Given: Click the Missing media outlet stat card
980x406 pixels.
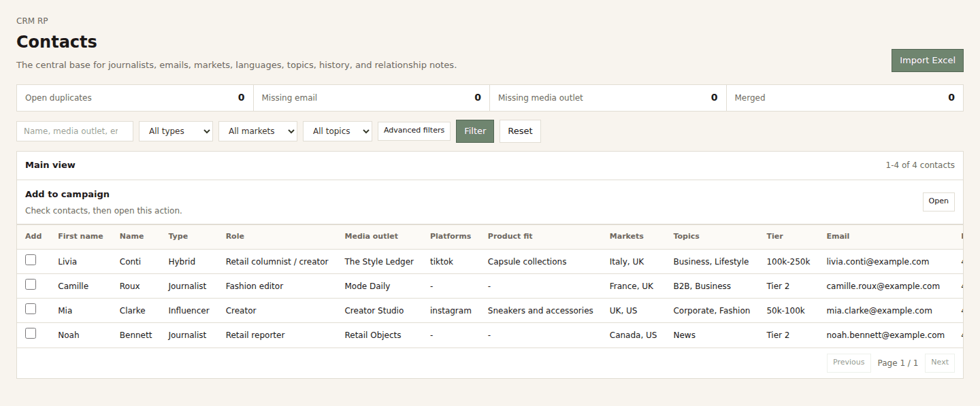Looking at the screenshot, I should point(608,98).
